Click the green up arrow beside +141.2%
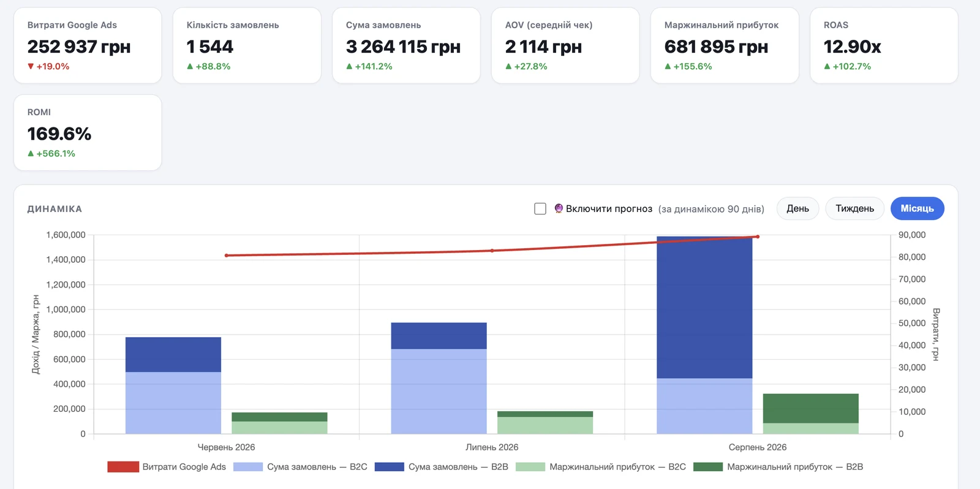980x489 pixels. 349,66
